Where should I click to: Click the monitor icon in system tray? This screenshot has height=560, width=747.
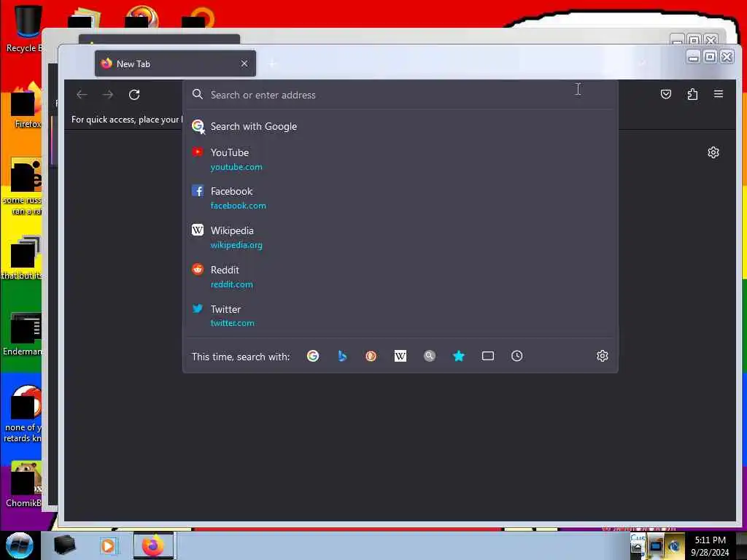(x=656, y=545)
